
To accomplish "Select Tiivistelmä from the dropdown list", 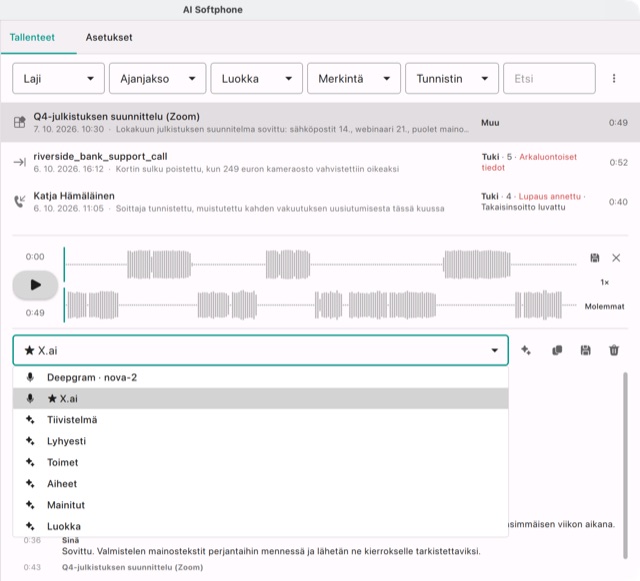I will pos(260,420).
